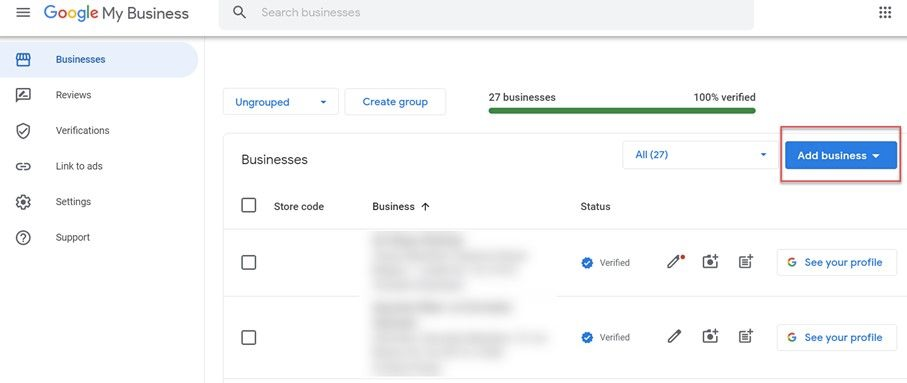
Task: Click the Businesses table heading
Action: (x=274, y=160)
